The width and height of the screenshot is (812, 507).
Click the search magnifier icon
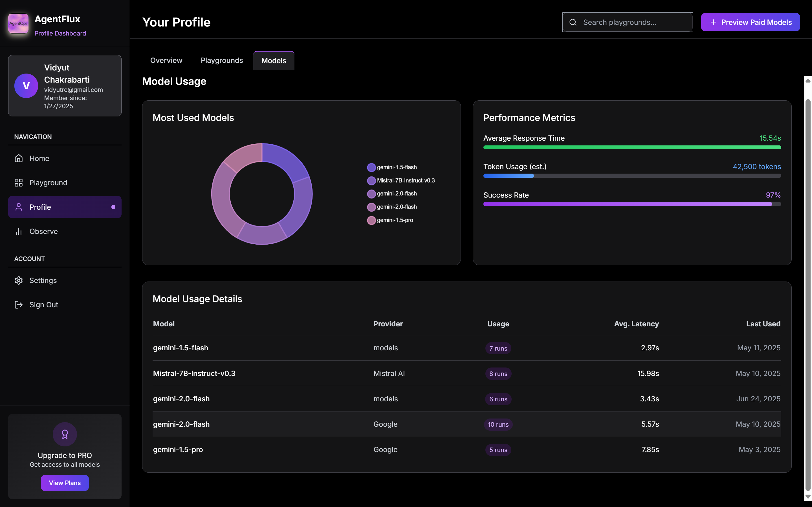(573, 22)
